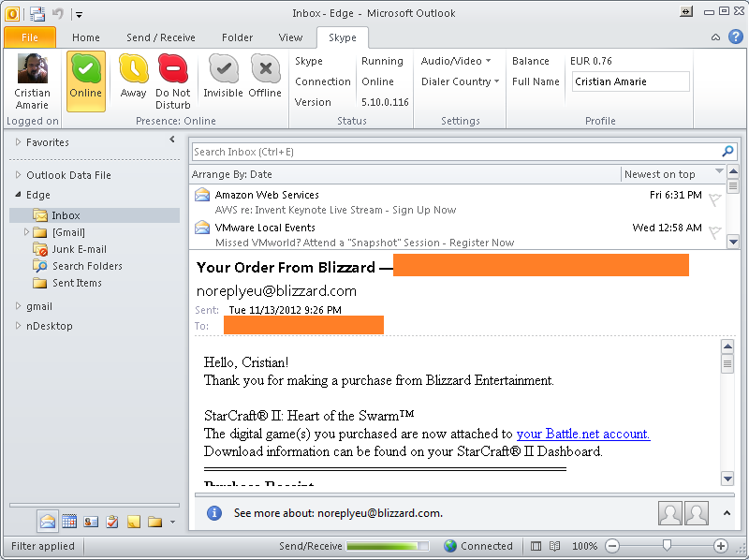The width and height of the screenshot is (749, 560).
Task: Collapse the Edge account tree
Action: 18,195
